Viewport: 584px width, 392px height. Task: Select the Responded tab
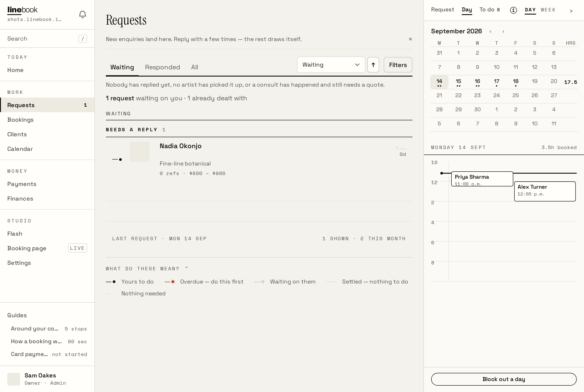[163, 67]
